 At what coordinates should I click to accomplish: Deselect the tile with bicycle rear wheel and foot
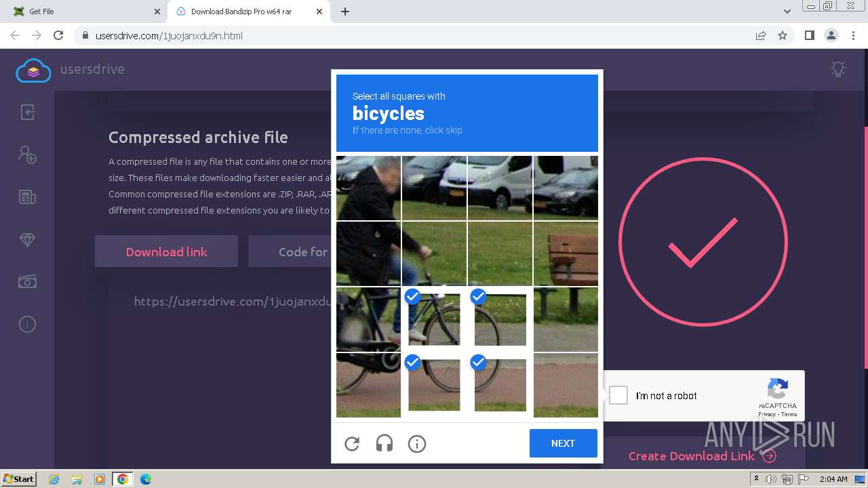click(x=434, y=319)
